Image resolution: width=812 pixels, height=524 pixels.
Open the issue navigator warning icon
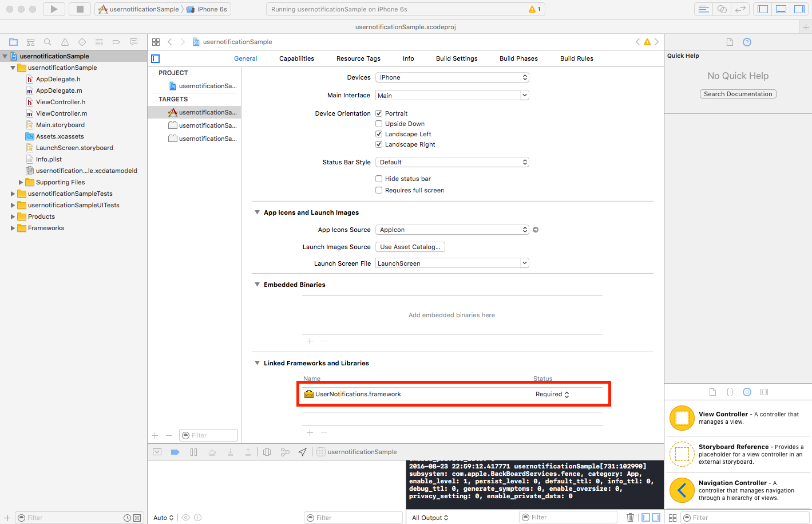65,42
